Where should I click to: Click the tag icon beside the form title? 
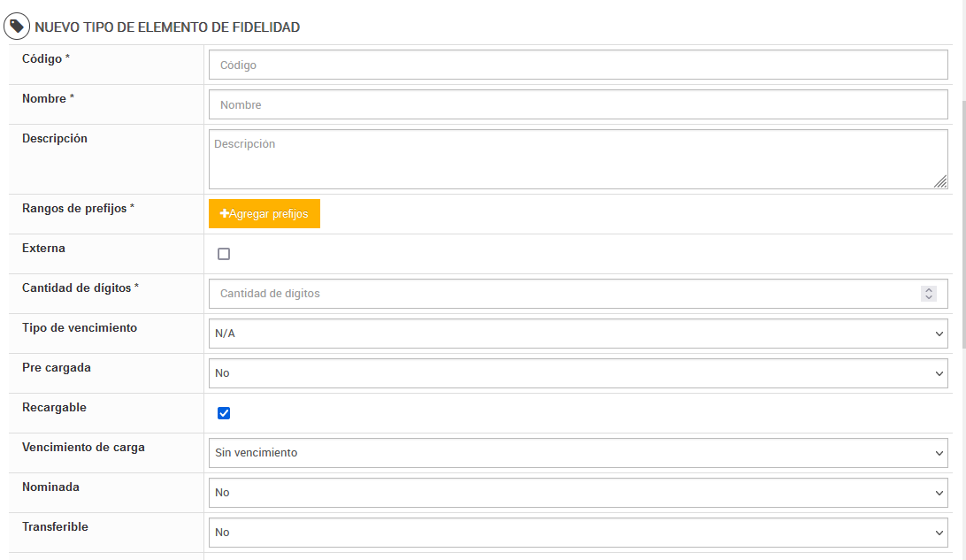(18, 27)
